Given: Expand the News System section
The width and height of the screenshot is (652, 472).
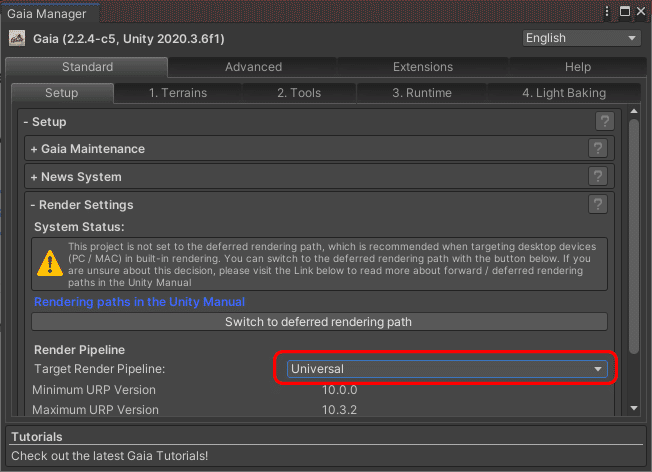Looking at the screenshot, I should pyautogui.click(x=76, y=177).
